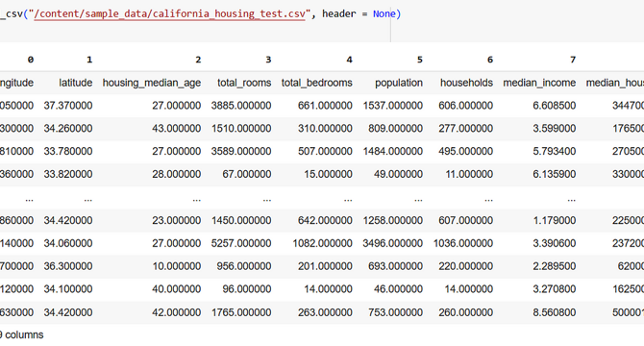Click total bedrooms value 507.000000

pyautogui.click(x=325, y=152)
